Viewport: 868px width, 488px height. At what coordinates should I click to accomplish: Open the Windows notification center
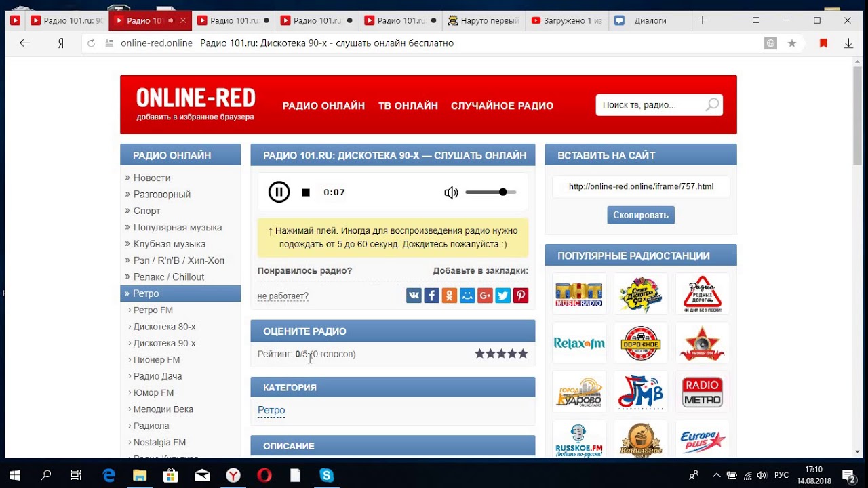tap(848, 475)
